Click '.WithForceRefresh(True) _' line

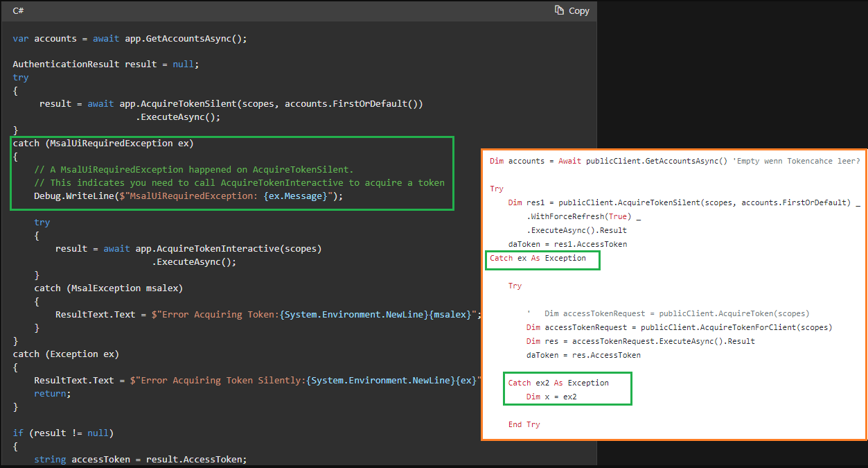[x=584, y=216]
